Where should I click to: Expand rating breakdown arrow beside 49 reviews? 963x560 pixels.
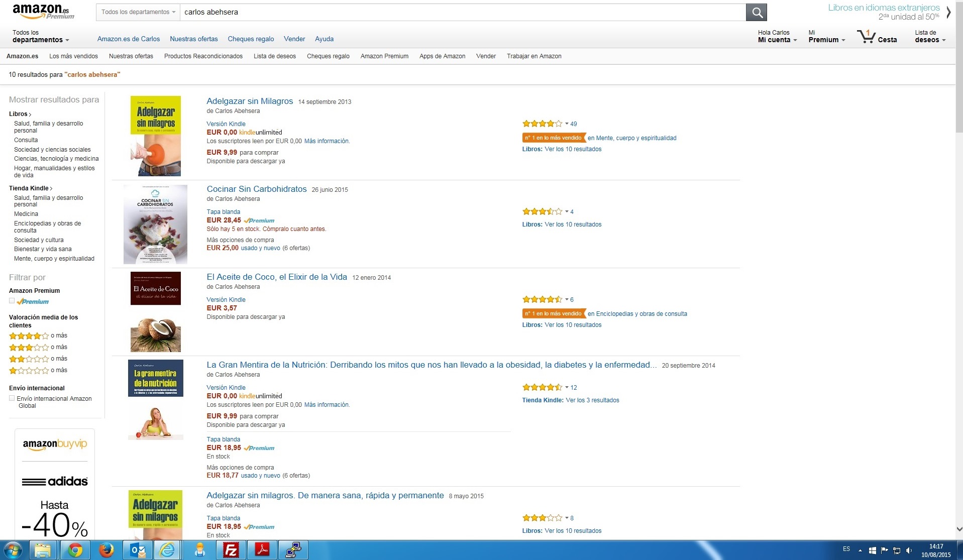567,124
